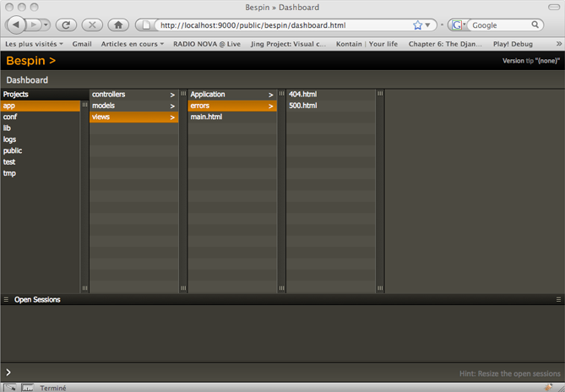Select the models folder
The width and height of the screenshot is (565, 392).
[x=133, y=106]
